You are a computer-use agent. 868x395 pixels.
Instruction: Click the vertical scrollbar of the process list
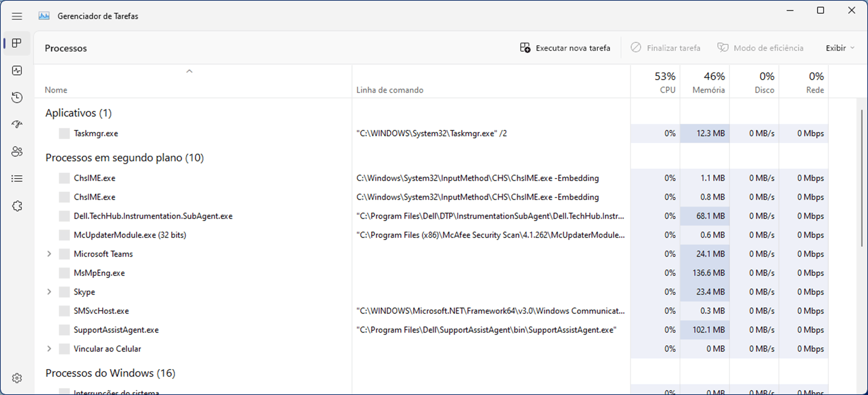click(861, 178)
